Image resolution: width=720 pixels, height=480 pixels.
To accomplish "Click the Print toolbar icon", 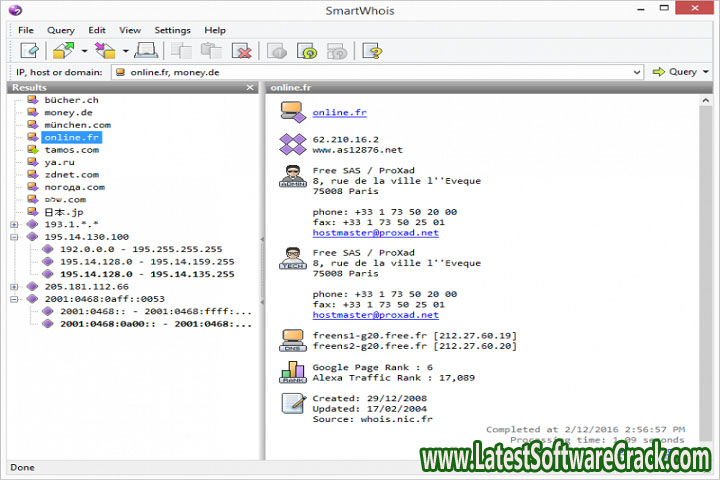I will 146,51.
